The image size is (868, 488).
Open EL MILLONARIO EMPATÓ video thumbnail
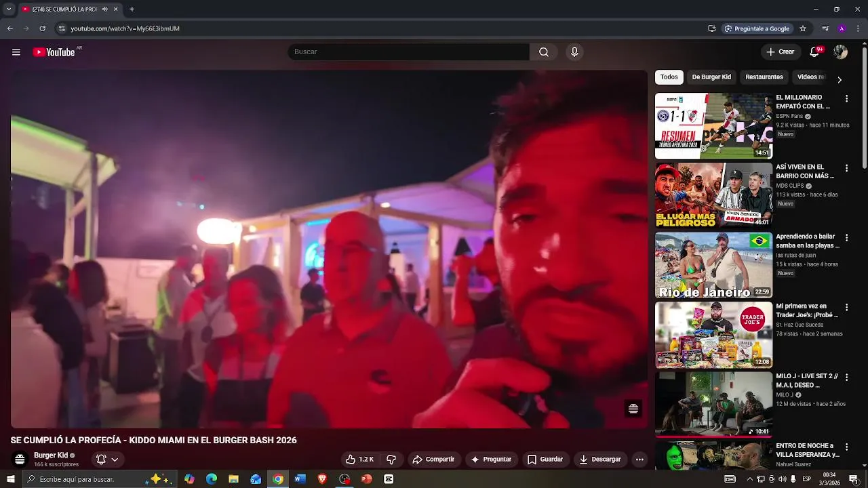pyautogui.click(x=713, y=125)
